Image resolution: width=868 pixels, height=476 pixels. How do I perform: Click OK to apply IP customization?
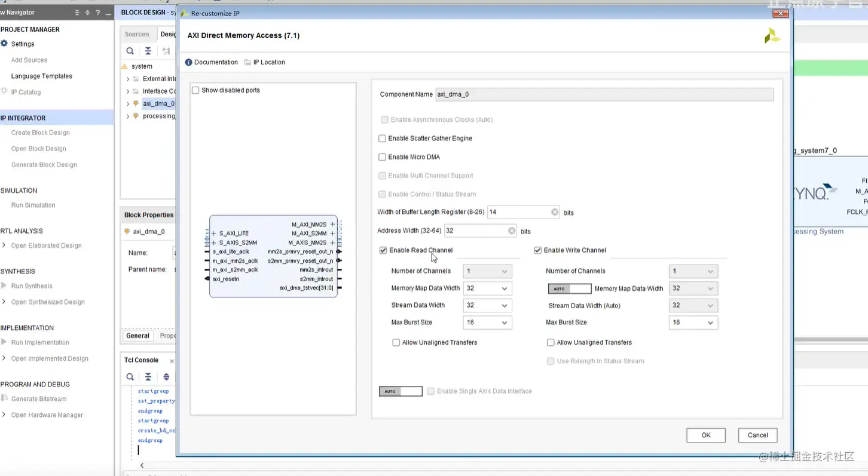pyautogui.click(x=706, y=435)
